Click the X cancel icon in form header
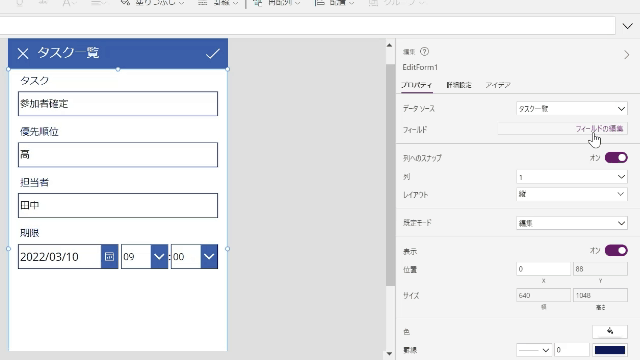This screenshot has width=640, height=360. click(x=23, y=53)
